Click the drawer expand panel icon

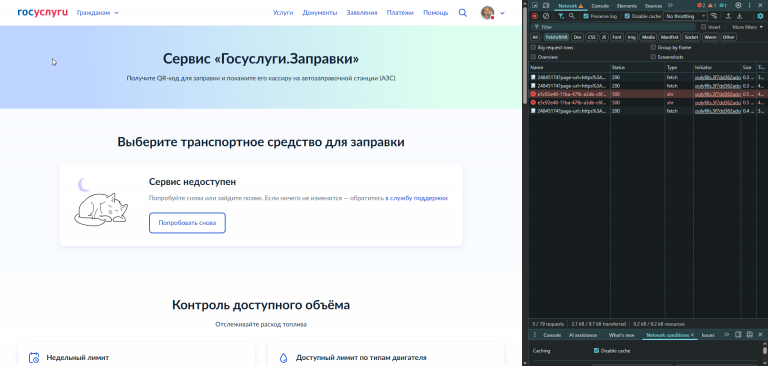click(x=749, y=335)
